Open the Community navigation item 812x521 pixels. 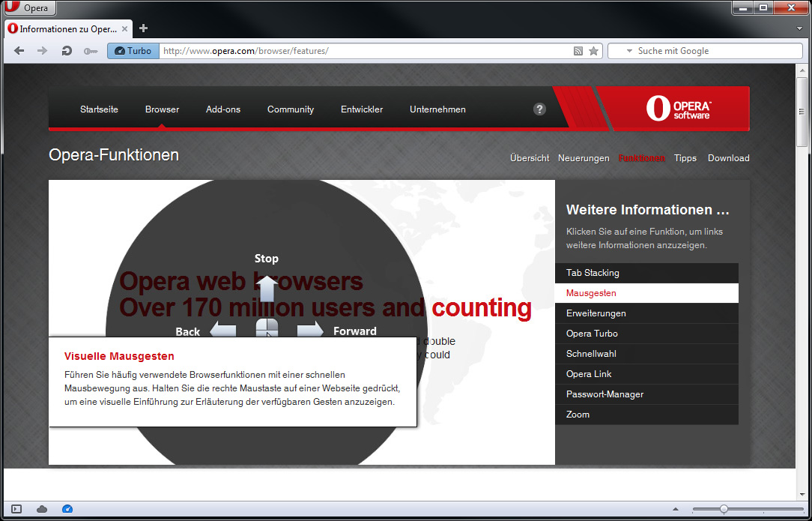coord(291,109)
